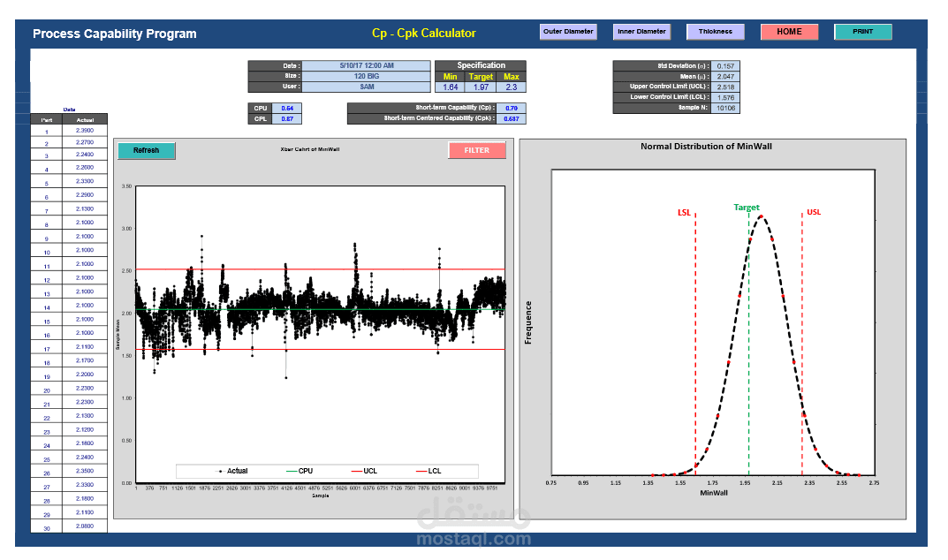Select the User field showing SAM

point(367,87)
